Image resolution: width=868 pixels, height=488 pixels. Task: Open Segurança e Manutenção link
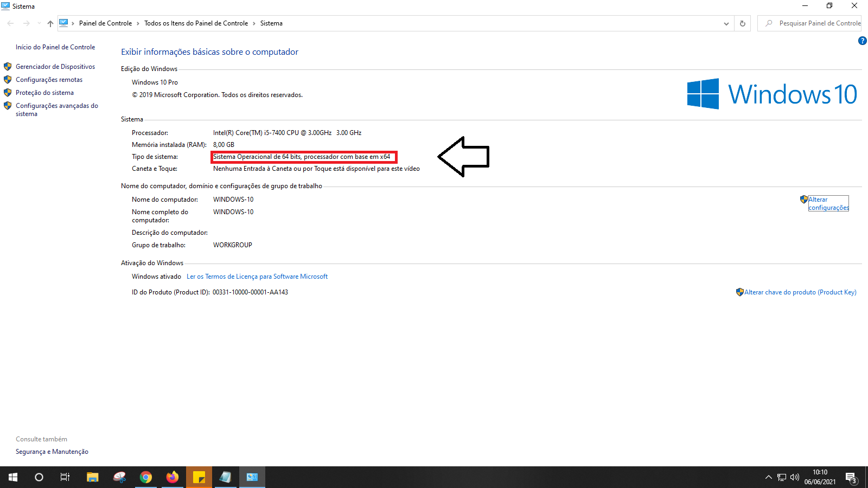52,452
